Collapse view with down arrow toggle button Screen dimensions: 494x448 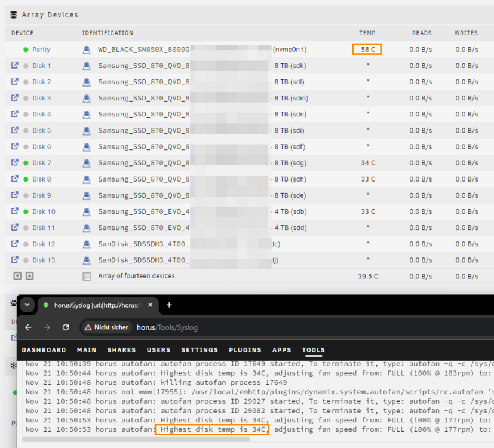17,276
